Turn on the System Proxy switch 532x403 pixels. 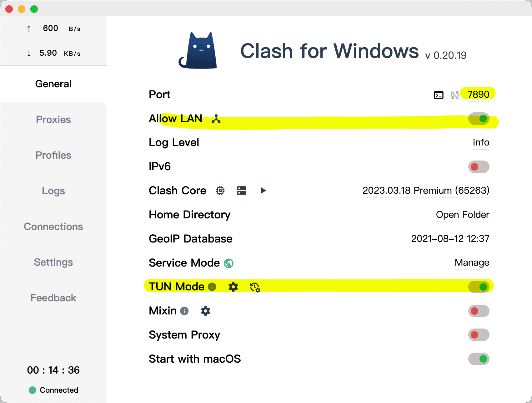point(479,335)
